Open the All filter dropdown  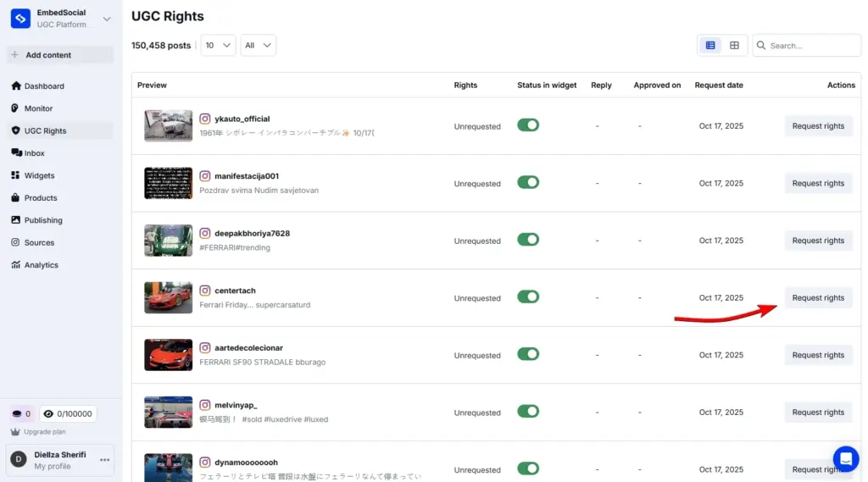click(x=258, y=46)
